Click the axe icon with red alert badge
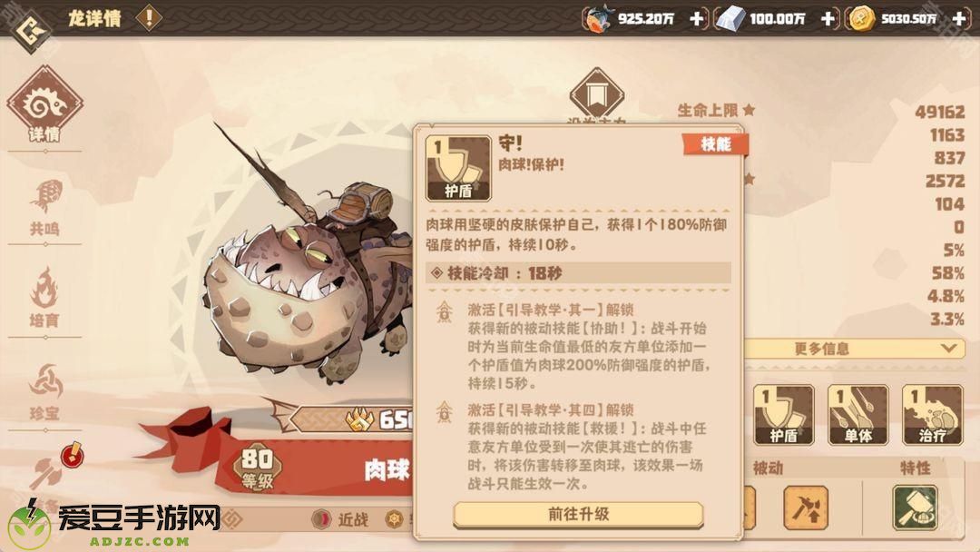980x552 pixels. 47,475
